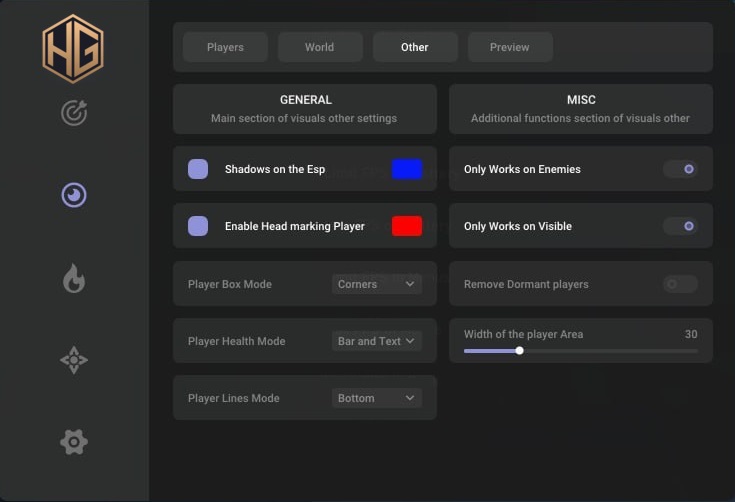
Task: Expand the Player Box Mode Corners dropdown
Action: [x=376, y=284]
